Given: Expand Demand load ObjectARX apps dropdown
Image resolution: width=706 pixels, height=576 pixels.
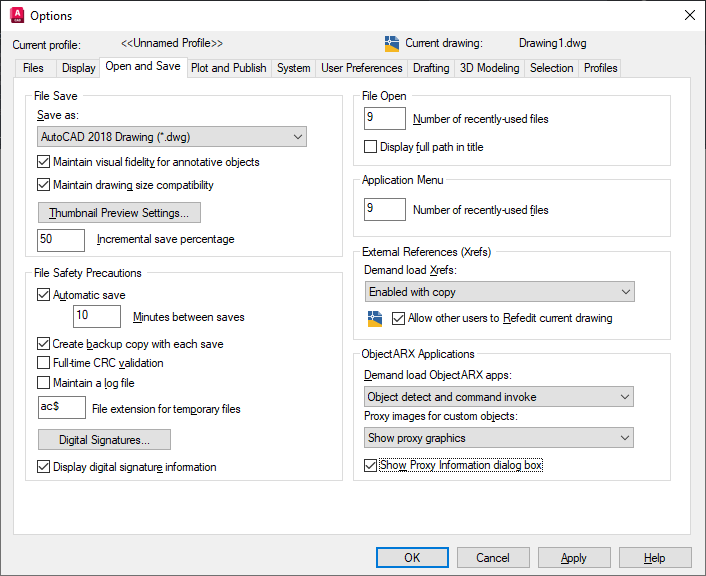Looking at the screenshot, I should pyautogui.click(x=499, y=397).
